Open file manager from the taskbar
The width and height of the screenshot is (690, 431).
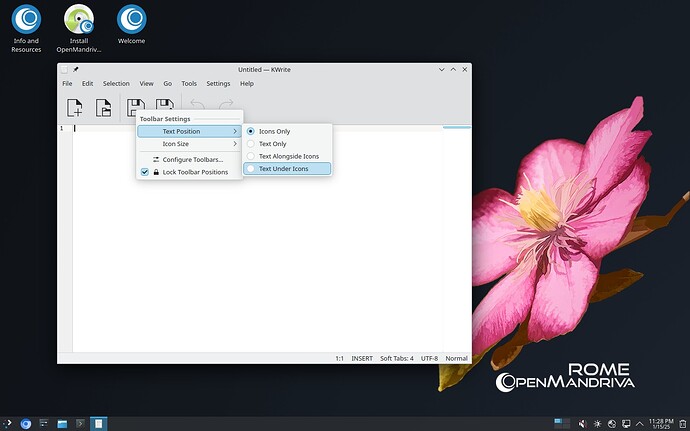tap(61, 424)
